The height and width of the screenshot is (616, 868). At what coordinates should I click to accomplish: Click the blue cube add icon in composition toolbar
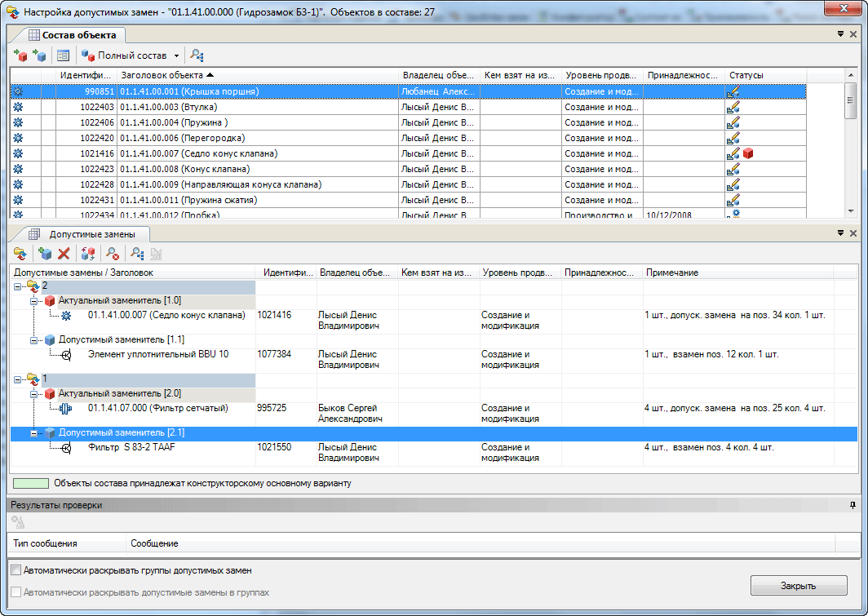[38, 55]
